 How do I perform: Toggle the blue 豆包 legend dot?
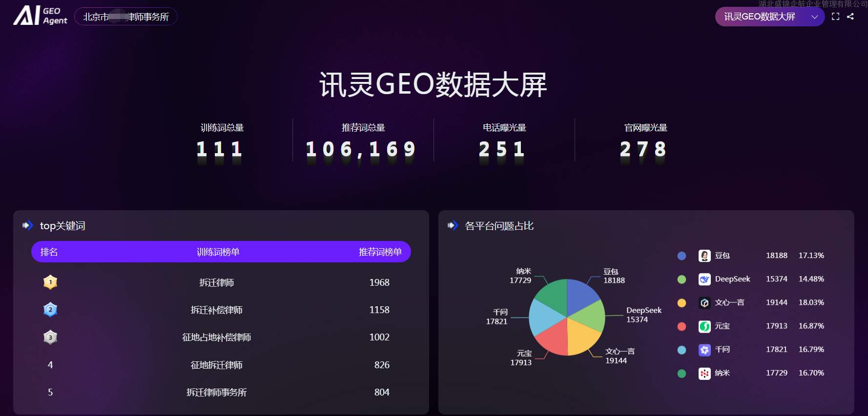tap(682, 256)
